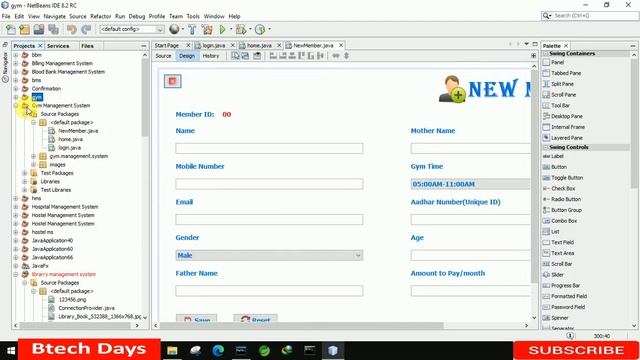Expand the Test Packages node

coord(25,173)
